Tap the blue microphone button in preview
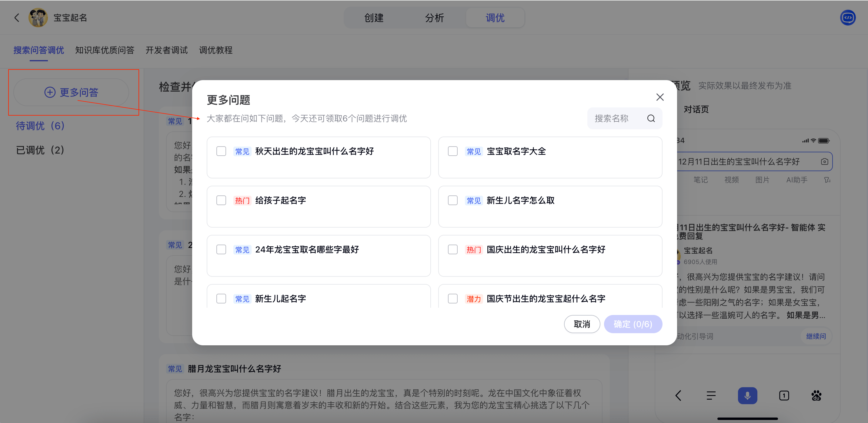 [747, 395]
